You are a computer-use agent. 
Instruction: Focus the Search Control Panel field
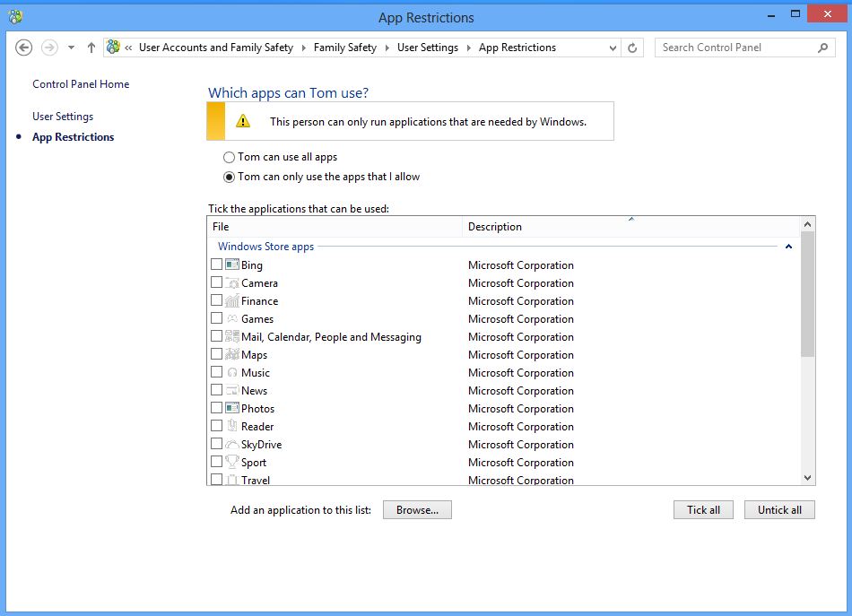(x=738, y=48)
